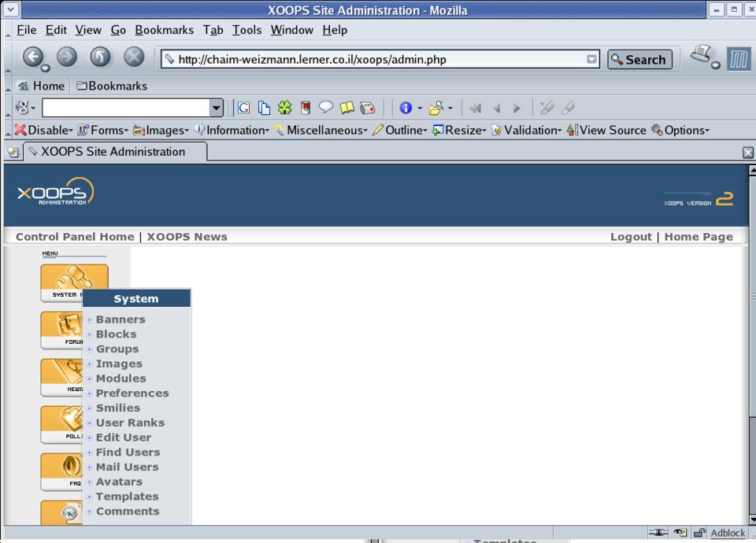This screenshot has width=756, height=543.
Task: Select the XOOPS Site Administration tab
Action: (x=115, y=152)
